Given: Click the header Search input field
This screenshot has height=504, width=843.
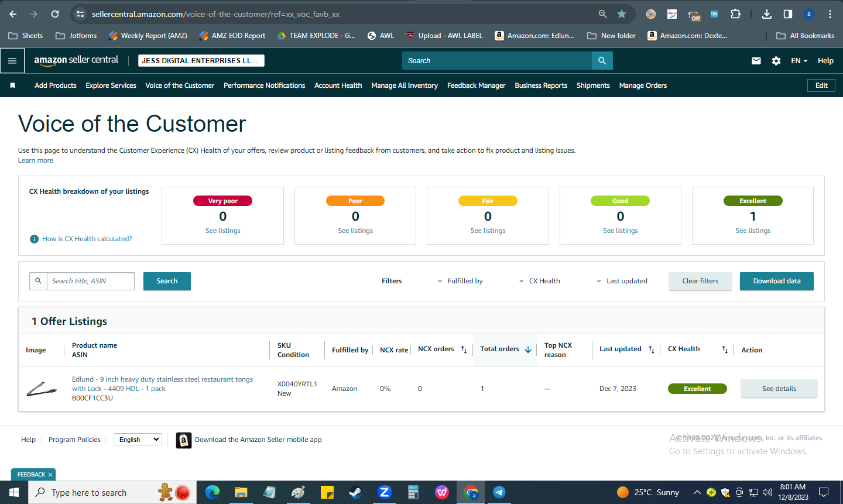Looking at the screenshot, I should click(x=496, y=61).
